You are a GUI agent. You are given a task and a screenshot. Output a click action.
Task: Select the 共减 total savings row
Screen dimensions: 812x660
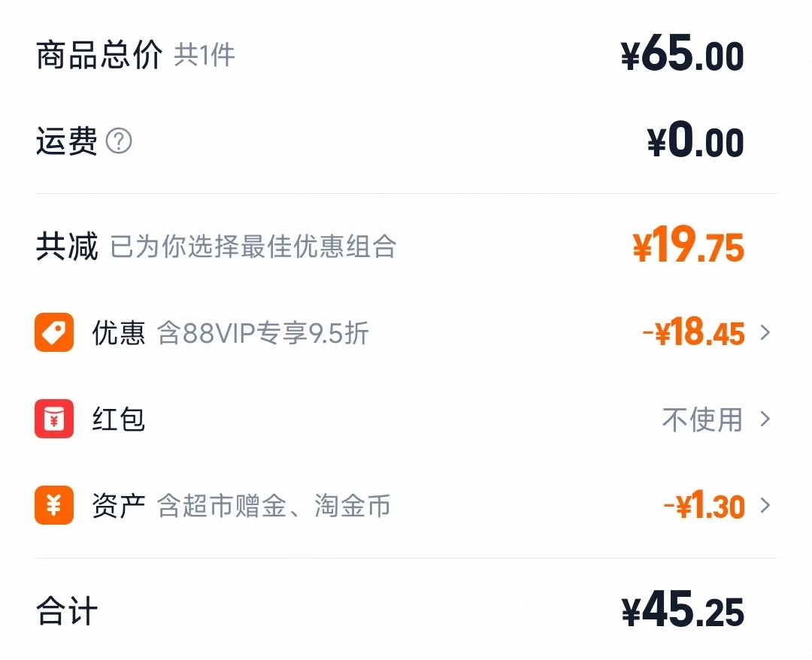tap(66, 247)
